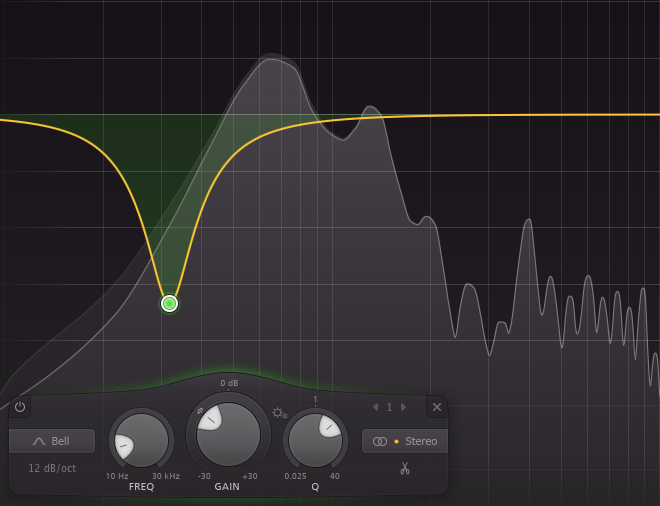Close the band controls panel
Screen dimensions: 660x506
click(437, 407)
